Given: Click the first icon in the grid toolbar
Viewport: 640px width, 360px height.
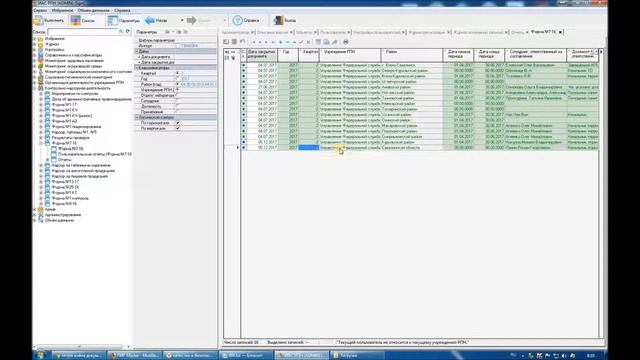Looking at the screenshot, I should pos(226,42).
